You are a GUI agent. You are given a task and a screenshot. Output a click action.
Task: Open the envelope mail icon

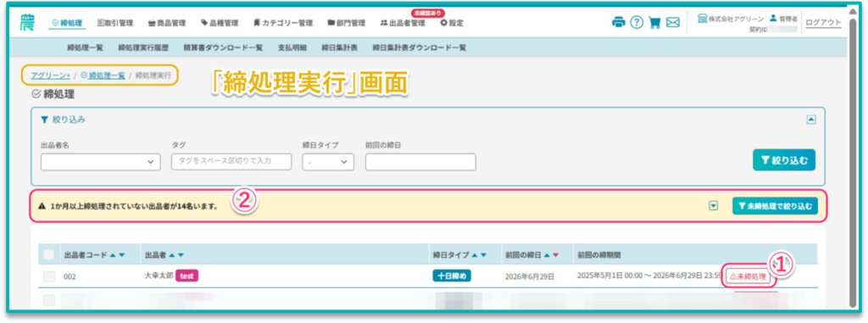tap(672, 22)
